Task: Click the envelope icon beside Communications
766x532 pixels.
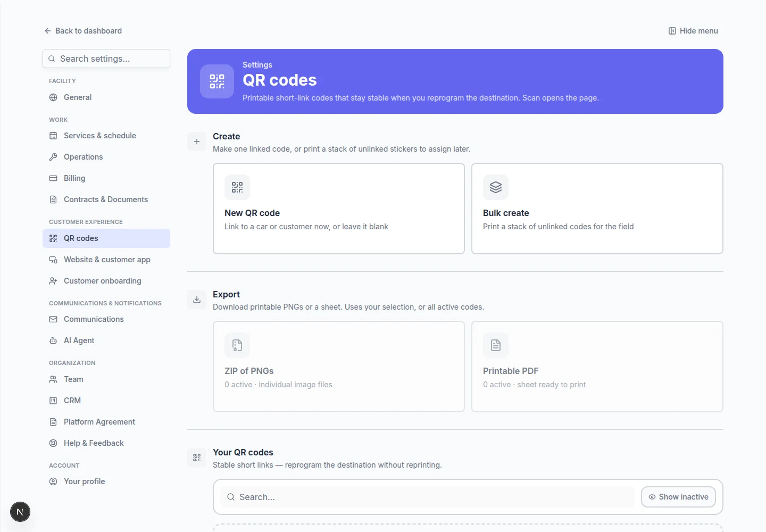Action: [53, 319]
